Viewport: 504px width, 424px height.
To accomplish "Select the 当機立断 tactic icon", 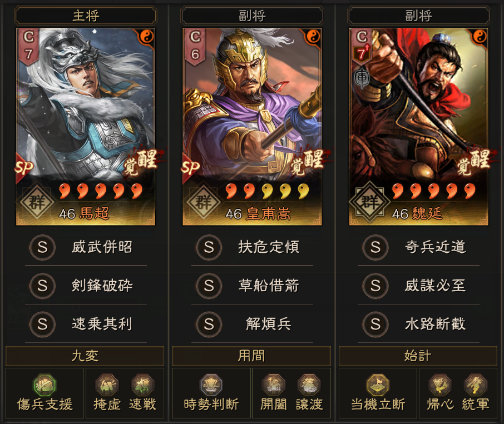I will [x=378, y=385].
